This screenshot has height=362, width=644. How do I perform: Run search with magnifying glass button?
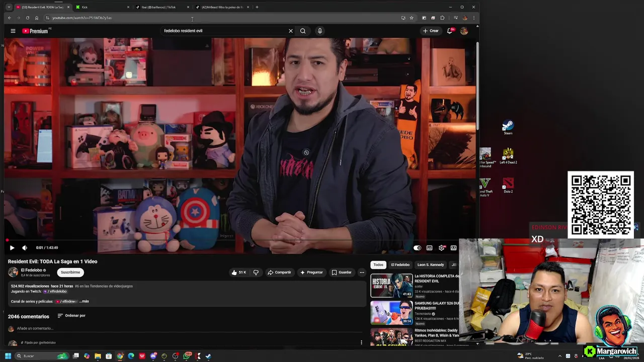tap(303, 31)
